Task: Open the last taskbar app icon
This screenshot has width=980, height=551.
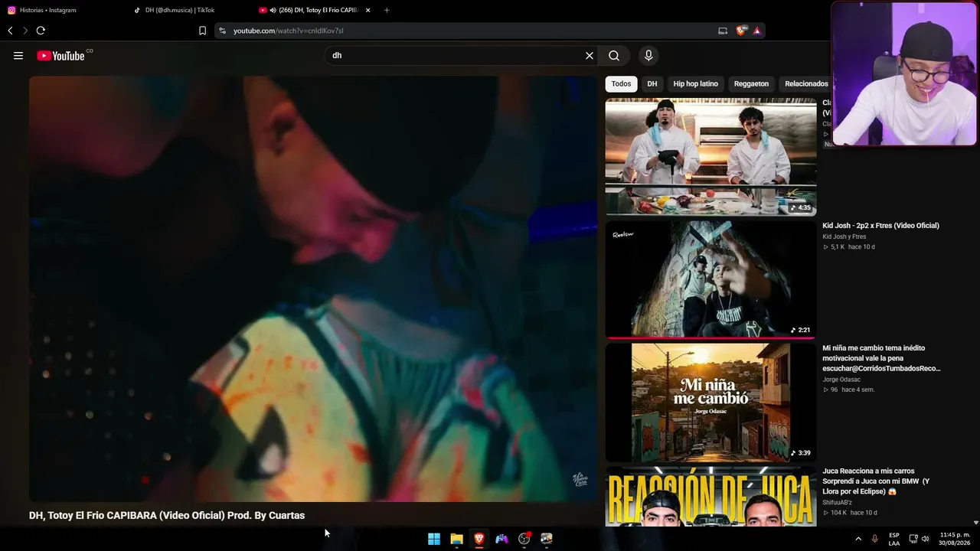Action: (x=547, y=539)
